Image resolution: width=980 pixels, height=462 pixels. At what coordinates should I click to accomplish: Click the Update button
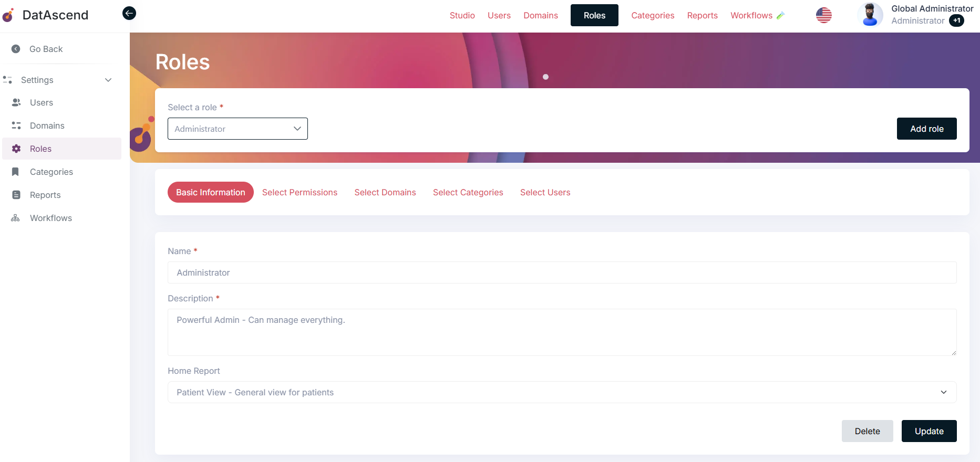[929, 431]
